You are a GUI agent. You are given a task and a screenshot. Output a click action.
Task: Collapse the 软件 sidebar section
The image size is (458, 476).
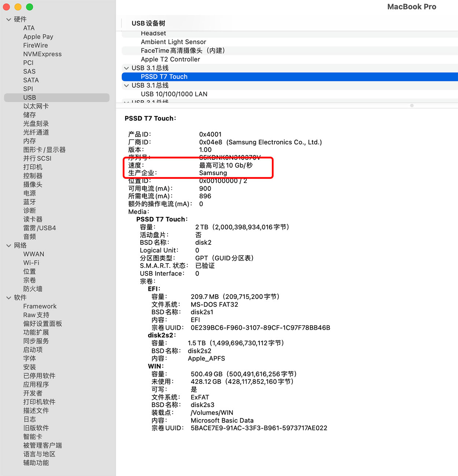9,298
